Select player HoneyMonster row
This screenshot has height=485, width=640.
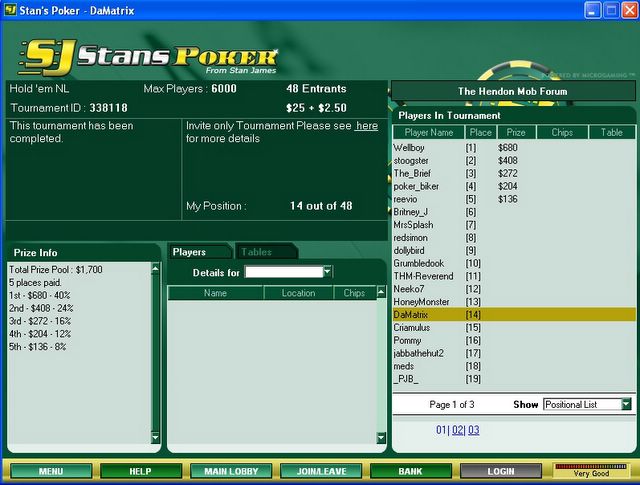tap(514, 302)
